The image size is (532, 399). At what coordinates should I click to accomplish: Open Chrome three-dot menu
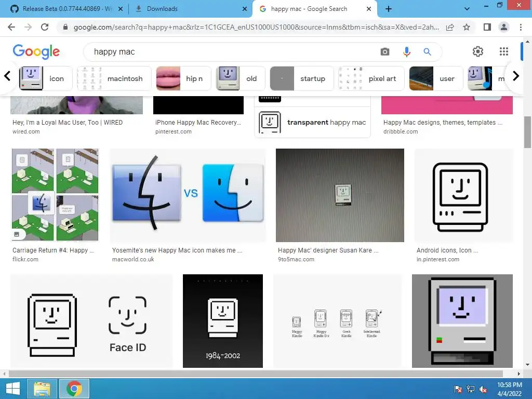(521, 27)
